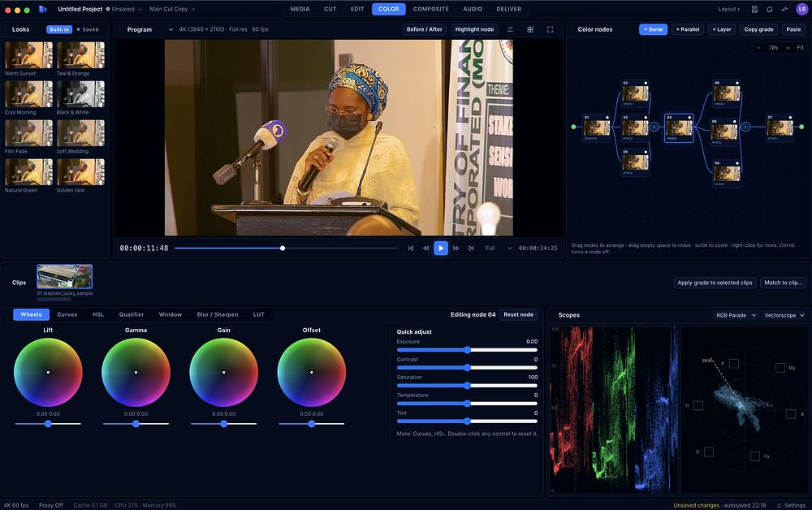This screenshot has width=812, height=510.
Task: Toggle node 02 enable dot
Action: 646,83
